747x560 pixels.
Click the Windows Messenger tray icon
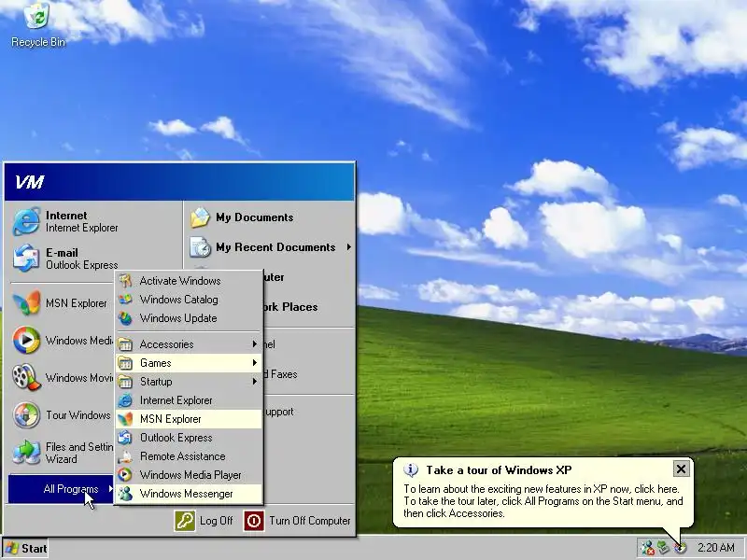tap(647, 548)
